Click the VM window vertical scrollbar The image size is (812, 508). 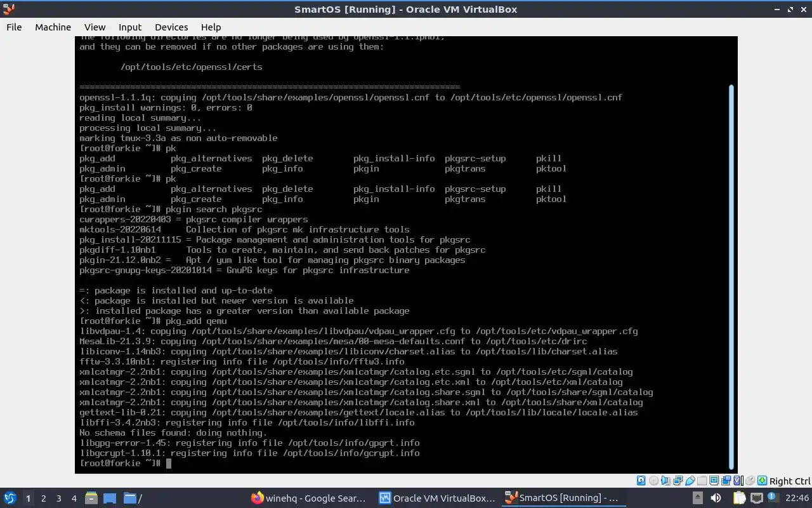(x=731, y=277)
